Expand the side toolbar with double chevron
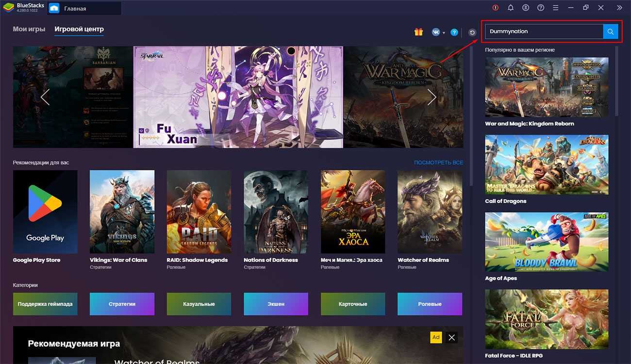The width and height of the screenshot is (631, 364). (619, 8)
